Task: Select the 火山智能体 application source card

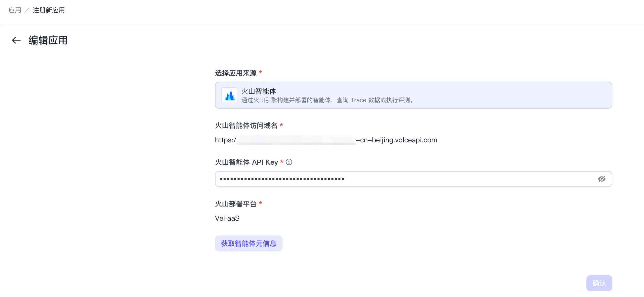Action: tap(413, 95)
